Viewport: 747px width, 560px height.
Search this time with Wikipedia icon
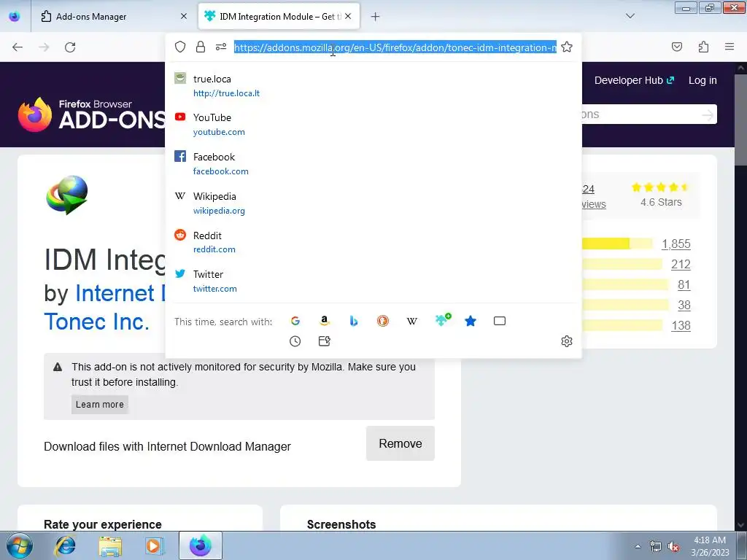pos(412,321)
